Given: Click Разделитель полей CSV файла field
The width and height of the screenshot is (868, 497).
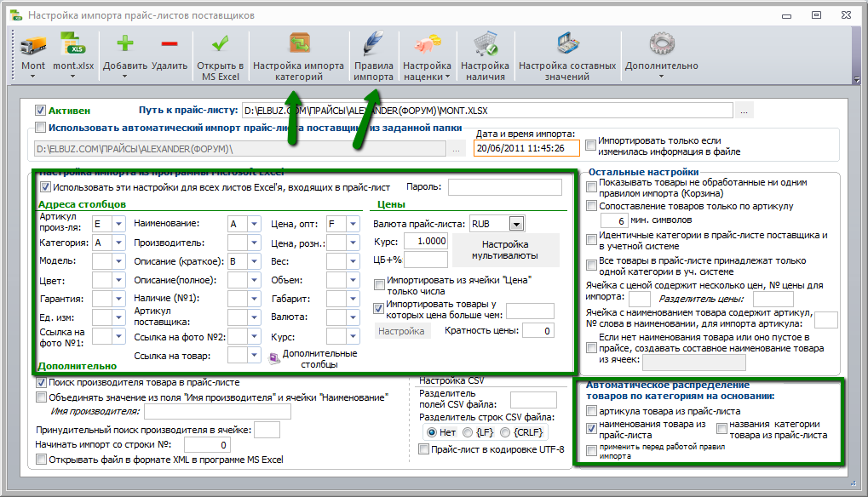Looking at the screenshot, I should tap(533, 400).
